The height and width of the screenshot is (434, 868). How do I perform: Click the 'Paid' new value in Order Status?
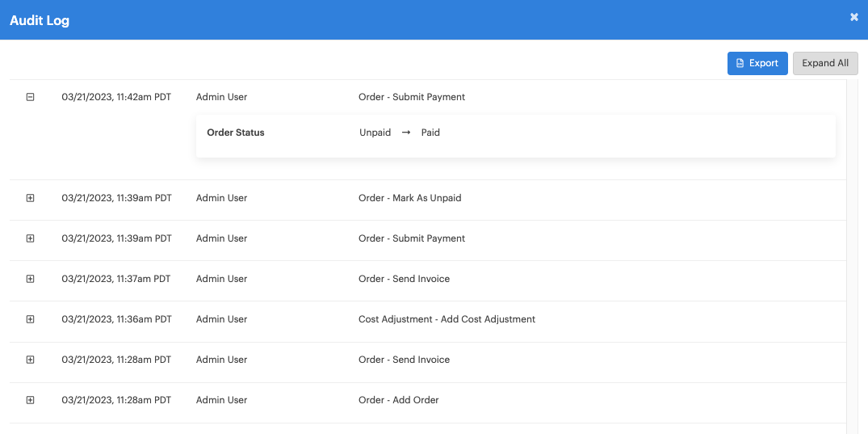pos(430,133)
